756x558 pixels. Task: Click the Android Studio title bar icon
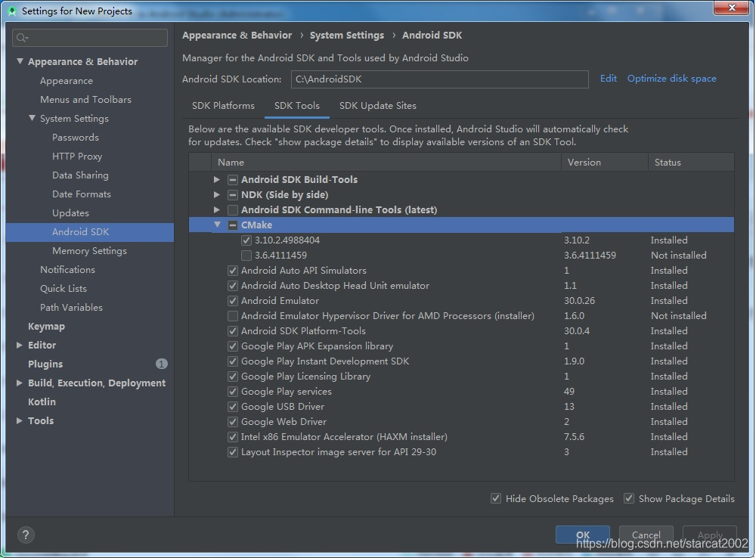click(12, 11)
